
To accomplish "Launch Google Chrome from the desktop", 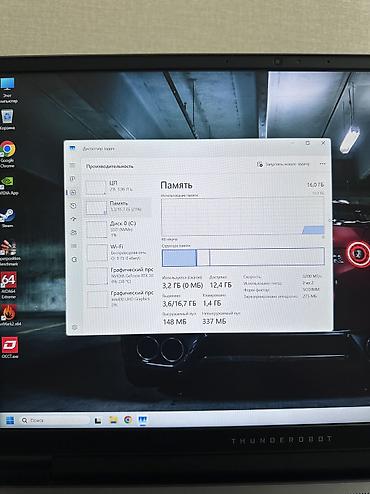I will [7, 154].
